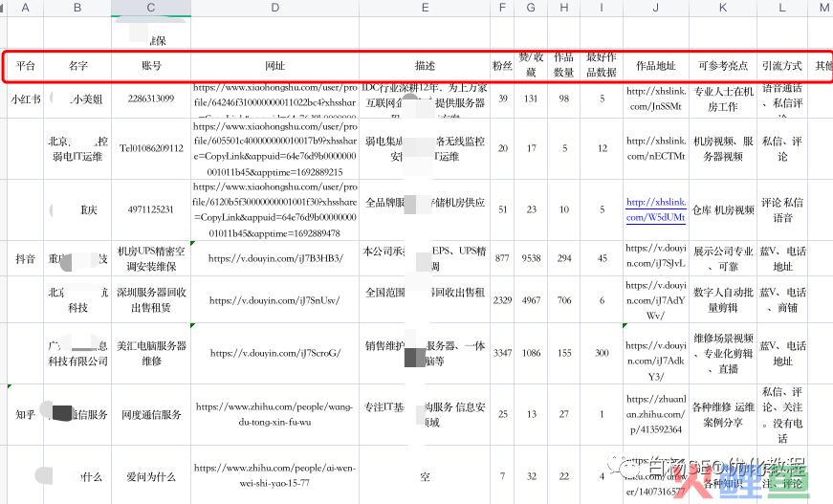This screenshot has width=833, height=504.
Task: Select works count cell 155
Action: [x=563, y=354]
